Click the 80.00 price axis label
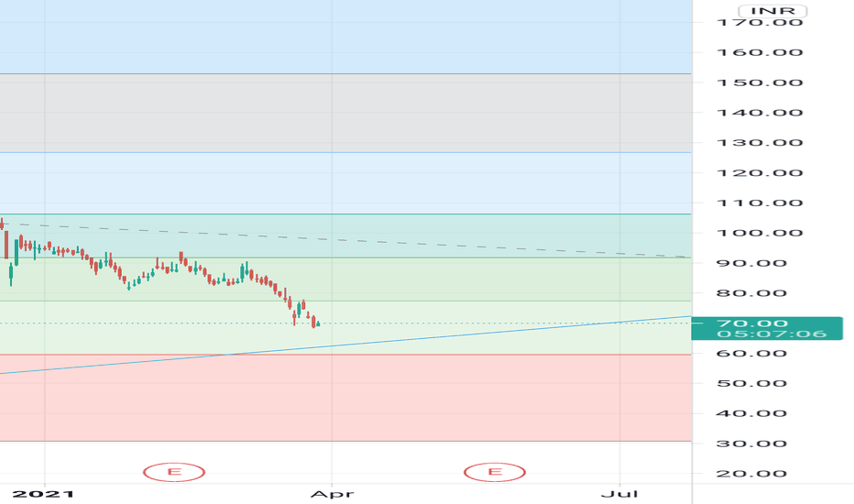Viewport: 854px width, 504px height. pos(751,293)
